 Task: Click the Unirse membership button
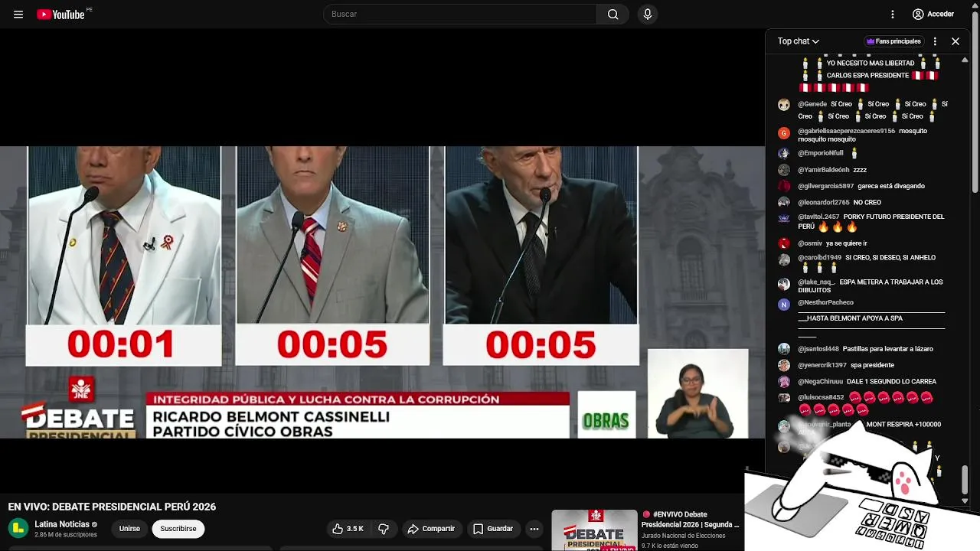pos(129,529)
